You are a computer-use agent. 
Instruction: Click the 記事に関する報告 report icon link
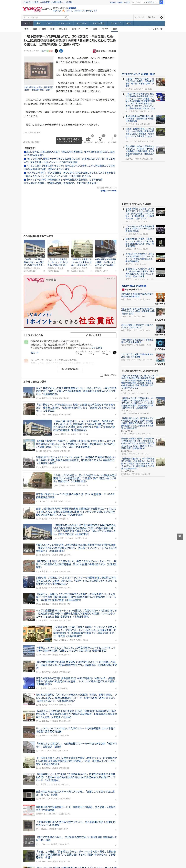[32, 142]
